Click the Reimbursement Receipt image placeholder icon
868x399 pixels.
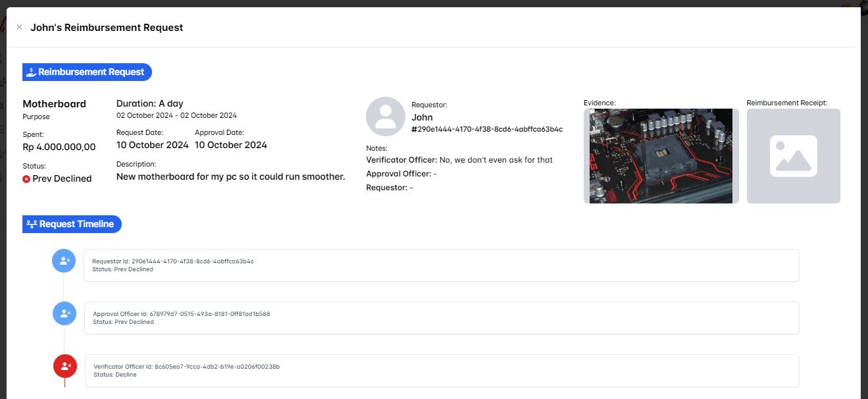pyautogui.click(x=793, y=156)
